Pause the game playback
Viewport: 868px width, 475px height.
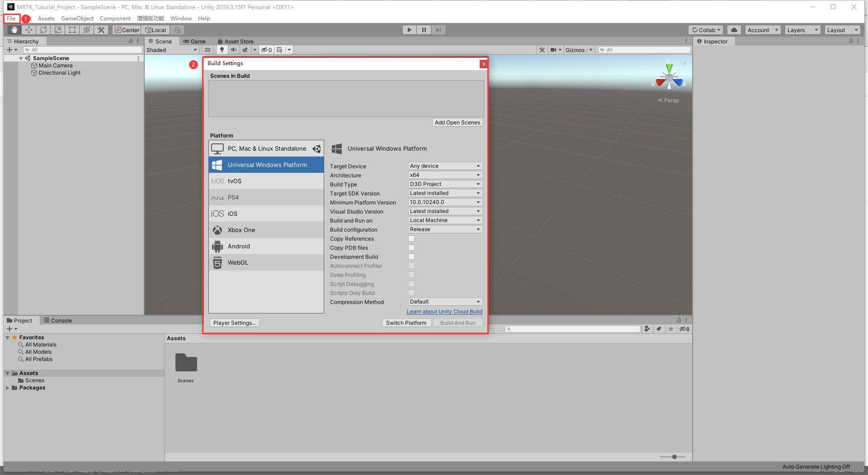click(x=424, y=30)
